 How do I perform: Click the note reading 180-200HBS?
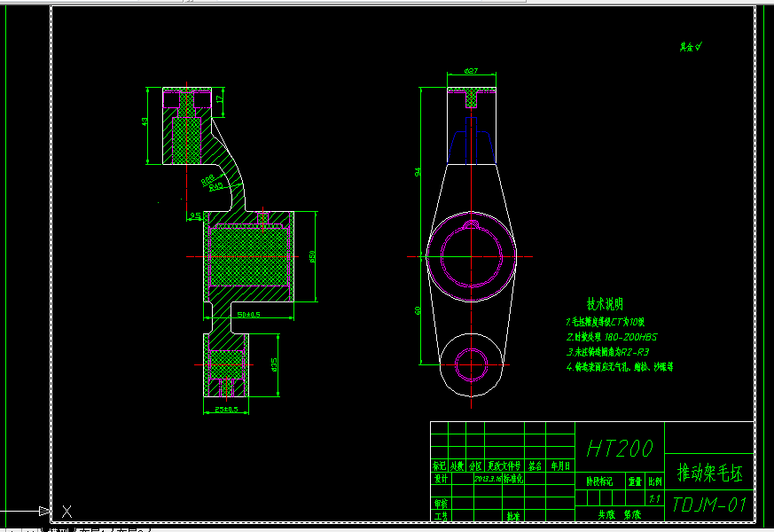(x=612, y=337)
